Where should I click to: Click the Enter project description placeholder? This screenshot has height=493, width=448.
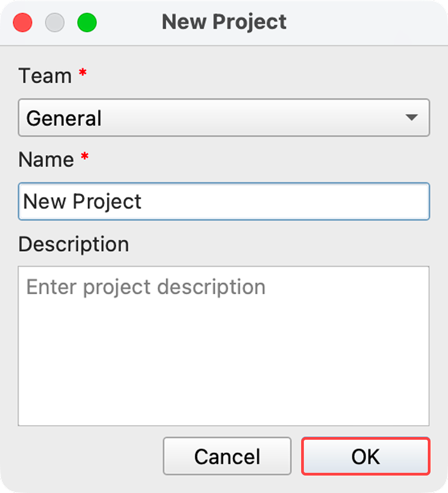pyautogui.click(x=145, y=286)
